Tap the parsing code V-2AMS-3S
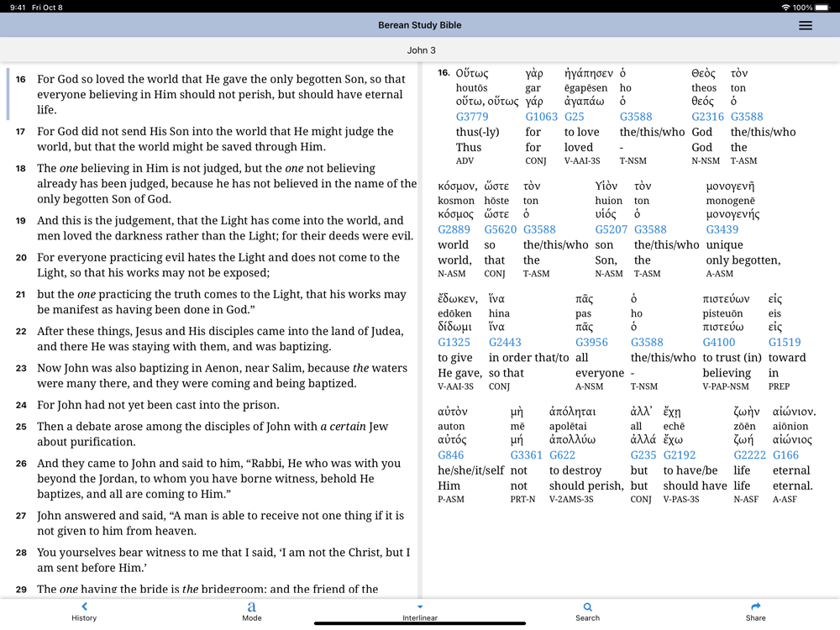The image size is (840, 630). tap(571, 499)
